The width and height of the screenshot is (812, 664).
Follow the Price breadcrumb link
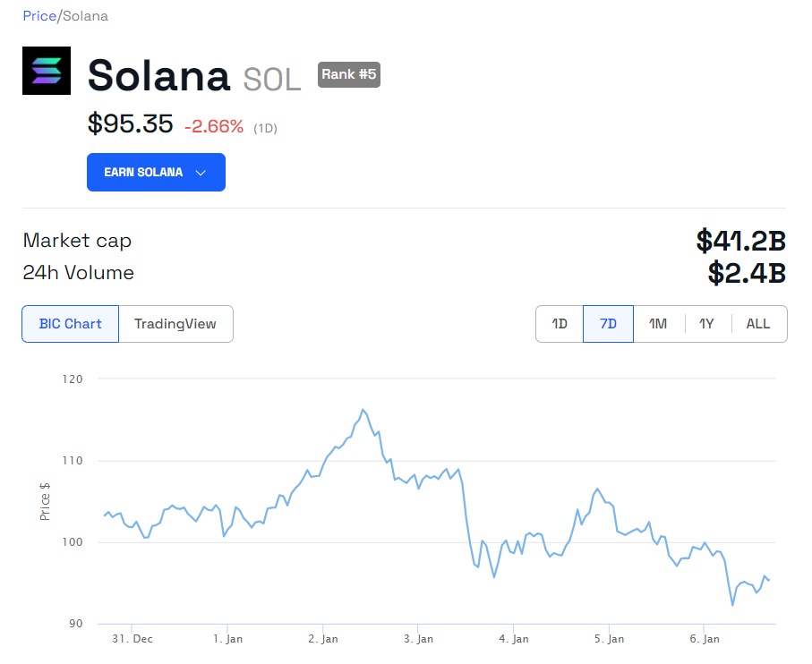coord(38,16)
